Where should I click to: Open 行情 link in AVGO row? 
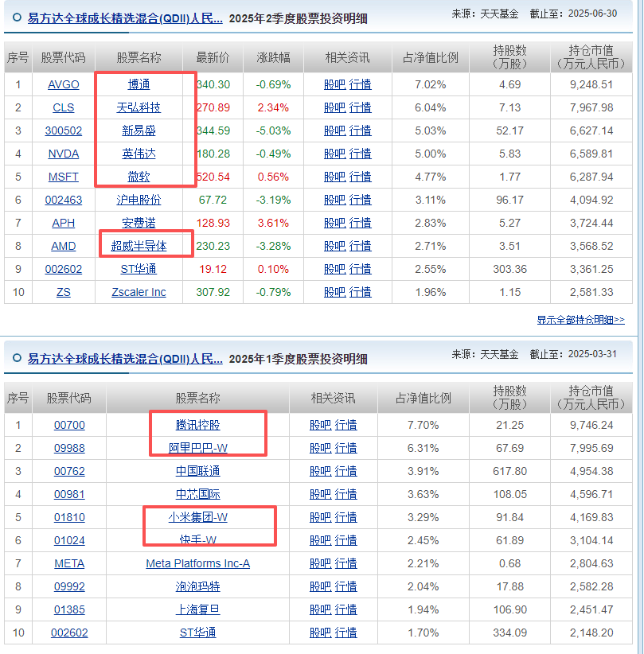[360, 84]
